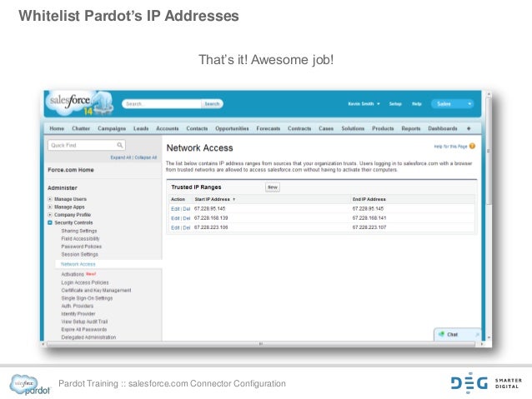Click the Pardot logo in the footer
This screenshot has width=532, height=399.
tap(30, 385)
